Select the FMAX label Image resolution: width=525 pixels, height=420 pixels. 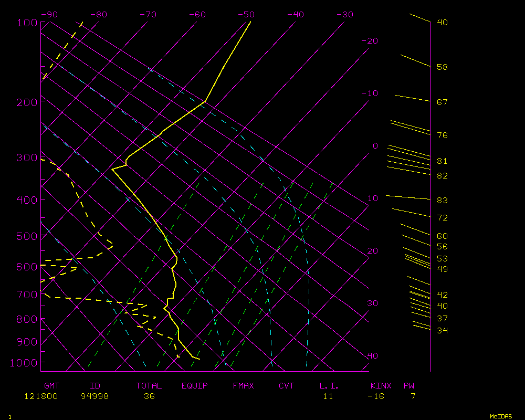pyautogui.click(x=243, y=386)
